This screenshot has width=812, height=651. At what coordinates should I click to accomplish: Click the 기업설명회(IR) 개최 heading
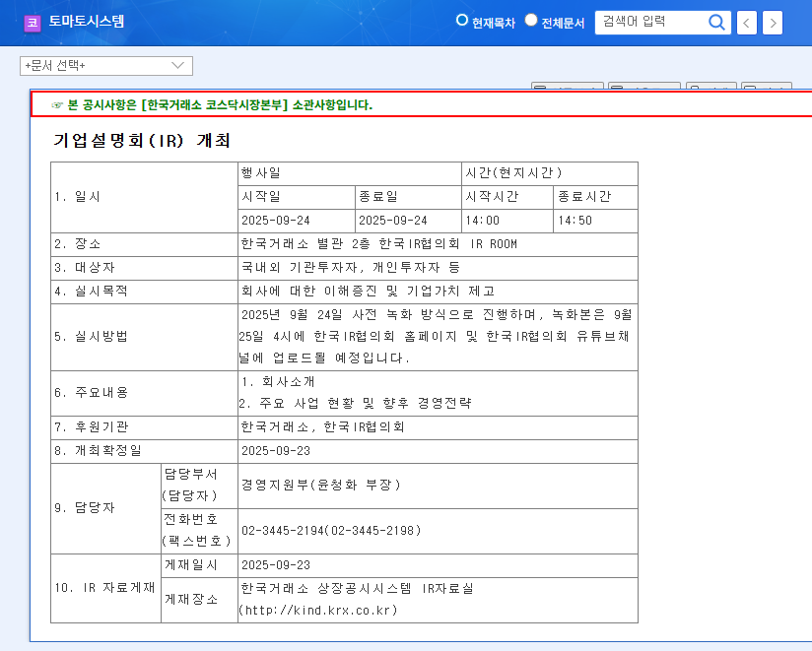coord(141,140)
